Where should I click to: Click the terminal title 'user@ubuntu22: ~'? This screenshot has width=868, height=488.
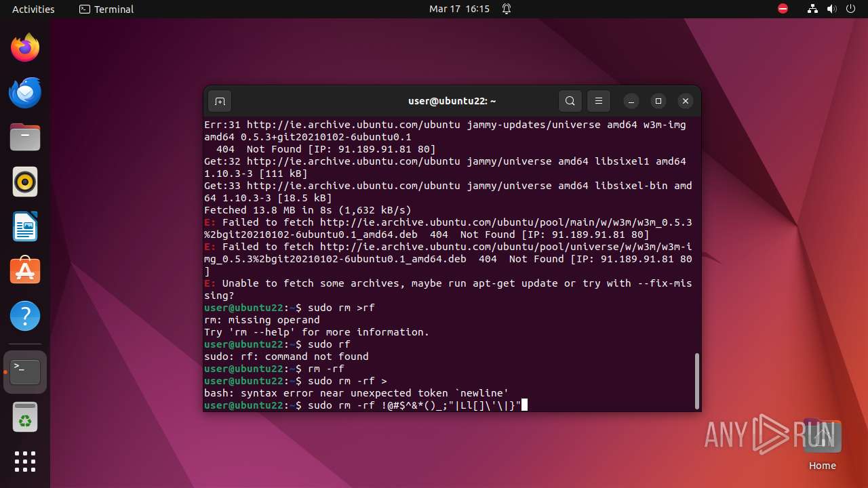pyautogui.click(x=452, y=101)
